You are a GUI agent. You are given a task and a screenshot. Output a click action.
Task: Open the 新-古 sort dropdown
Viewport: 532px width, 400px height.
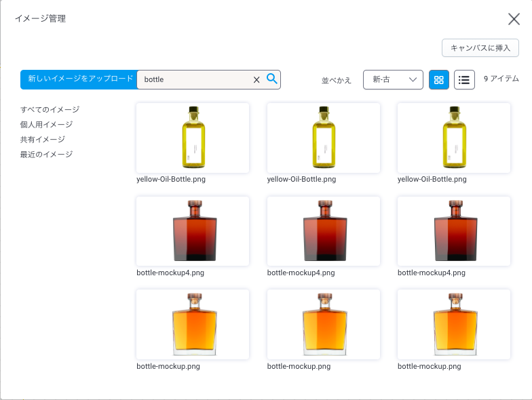coord(393,80)
